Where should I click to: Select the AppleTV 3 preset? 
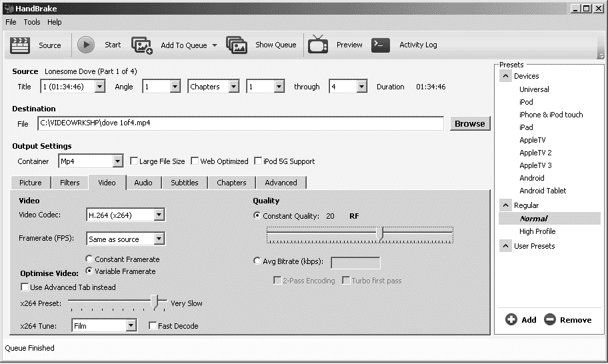click(535, 165)
